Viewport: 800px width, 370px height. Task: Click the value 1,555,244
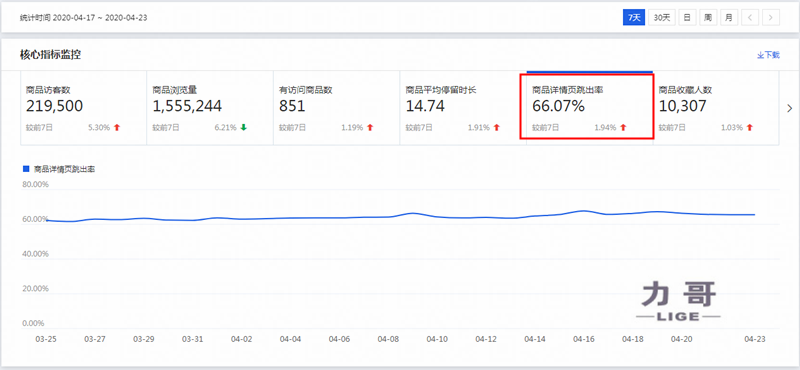pos(187,106)
